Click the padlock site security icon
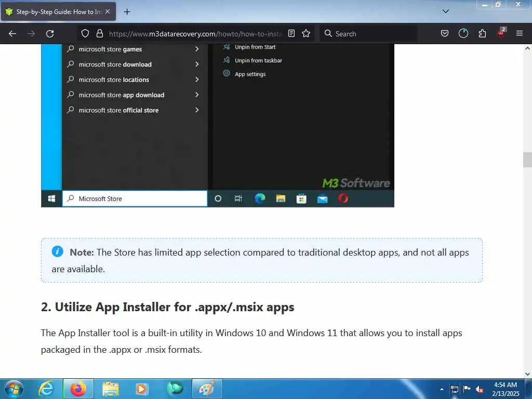Viewport: 532px width, 399px height. pos(99,34)
